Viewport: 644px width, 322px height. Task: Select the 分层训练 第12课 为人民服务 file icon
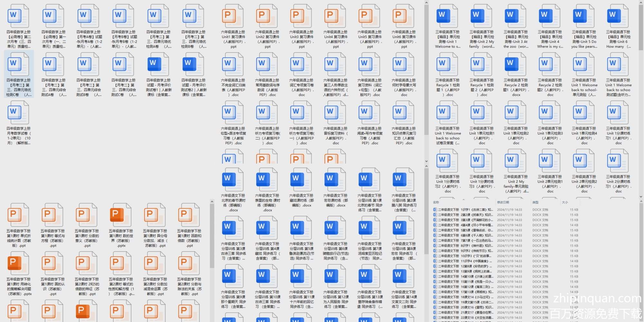click(336, 276)
